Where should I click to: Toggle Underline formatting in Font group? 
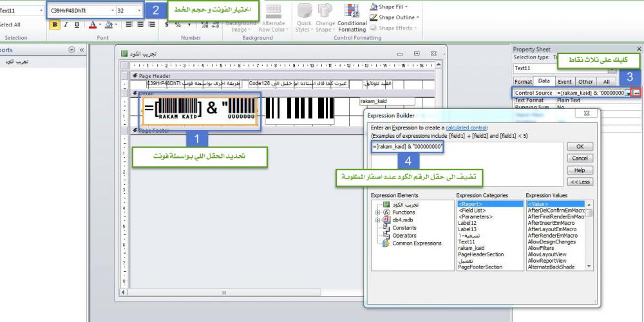point(77,24)
